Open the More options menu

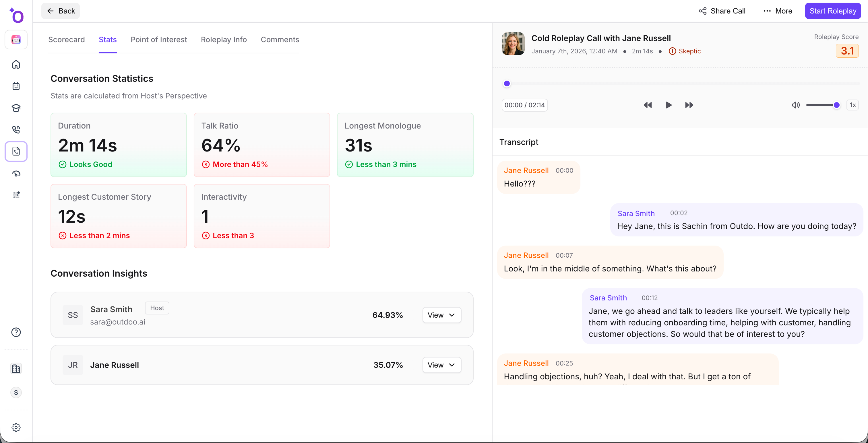[x=778, y=11]
